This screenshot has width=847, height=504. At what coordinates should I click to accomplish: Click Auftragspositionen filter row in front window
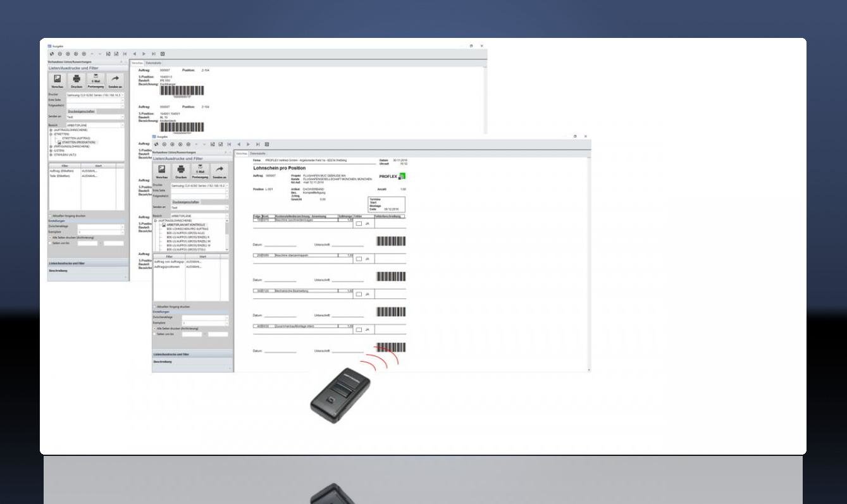[x=190, y=266]
